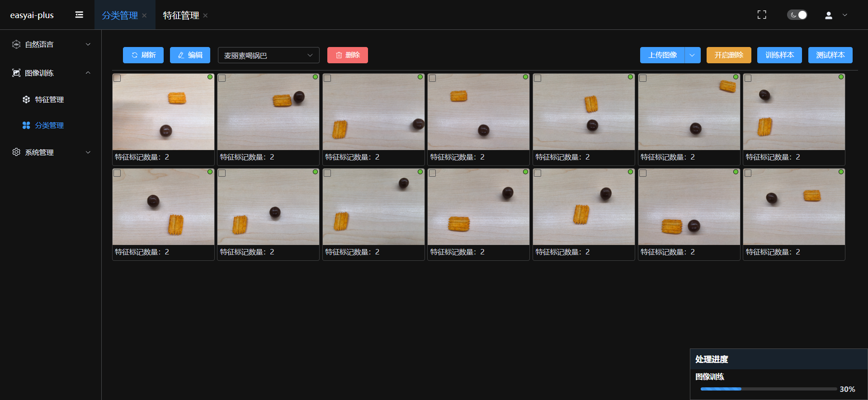This screenshot has width=868, height=400.
Task: Open the last image thumbnail in second row
Action: (794, 207)
